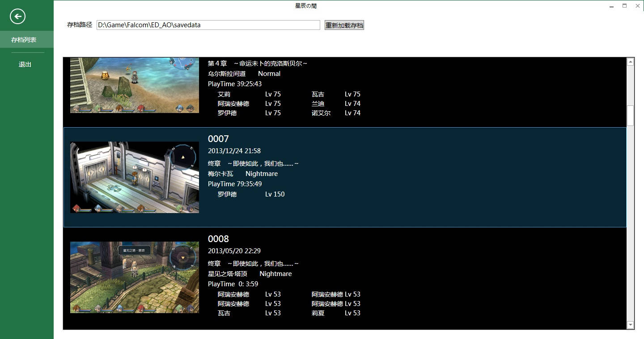Click 终章 chapter text in save 0008
Viewport: 644px width, 339px height.
(x=253, y=264)
